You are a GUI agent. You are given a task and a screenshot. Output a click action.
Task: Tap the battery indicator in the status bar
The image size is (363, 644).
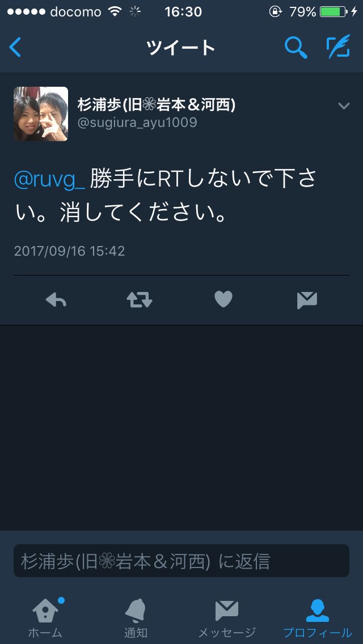point(333,11)
